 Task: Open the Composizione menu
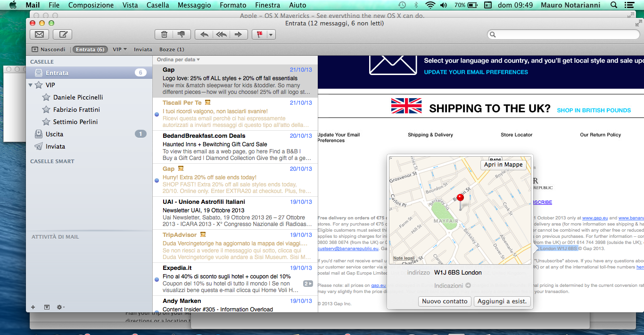point(91,5)
